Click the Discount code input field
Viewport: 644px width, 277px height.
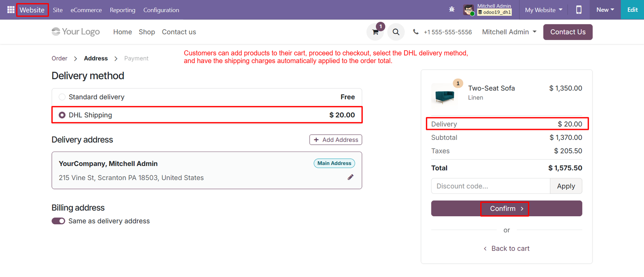[491, 186]
